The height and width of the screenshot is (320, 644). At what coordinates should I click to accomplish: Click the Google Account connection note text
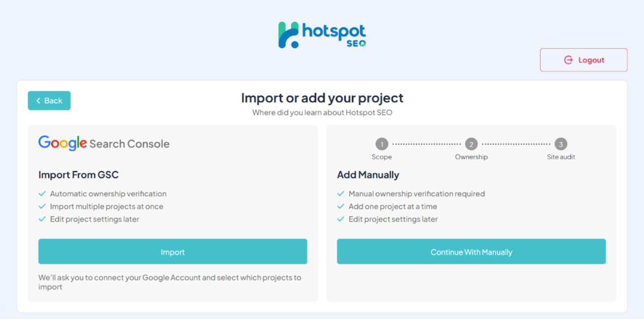169,282
